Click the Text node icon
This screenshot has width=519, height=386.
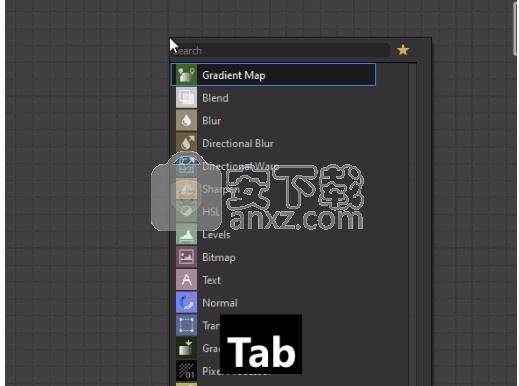click(186, 280)
